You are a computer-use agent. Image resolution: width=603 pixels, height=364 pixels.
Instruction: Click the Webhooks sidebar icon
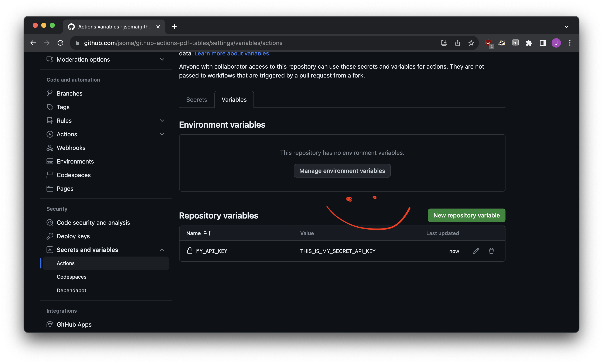(50, 148)
